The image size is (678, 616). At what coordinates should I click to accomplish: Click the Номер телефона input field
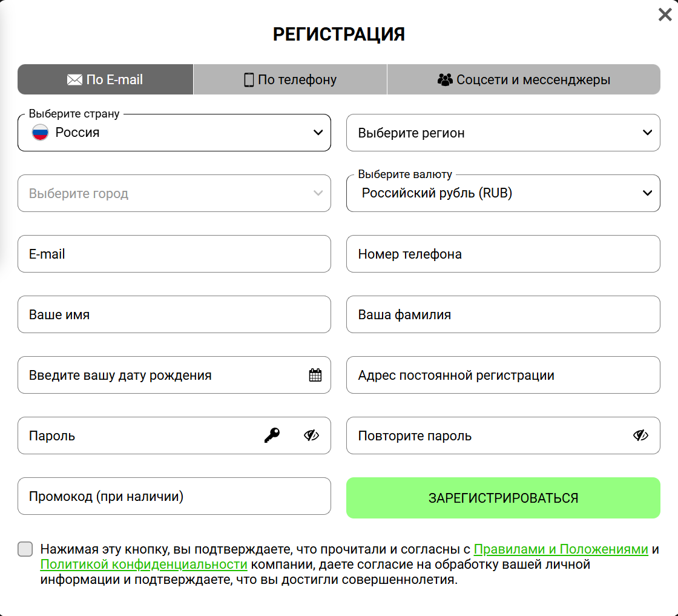click(502, 254)
